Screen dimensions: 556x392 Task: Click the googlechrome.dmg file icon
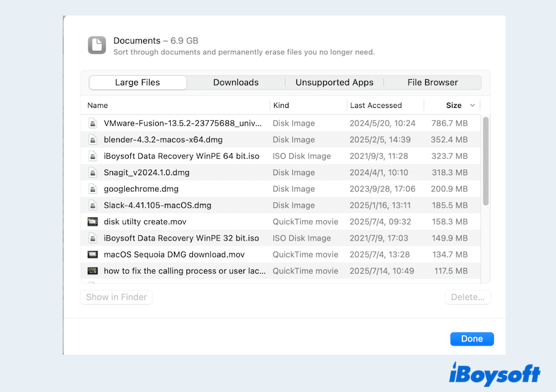(x=93, y=189)
